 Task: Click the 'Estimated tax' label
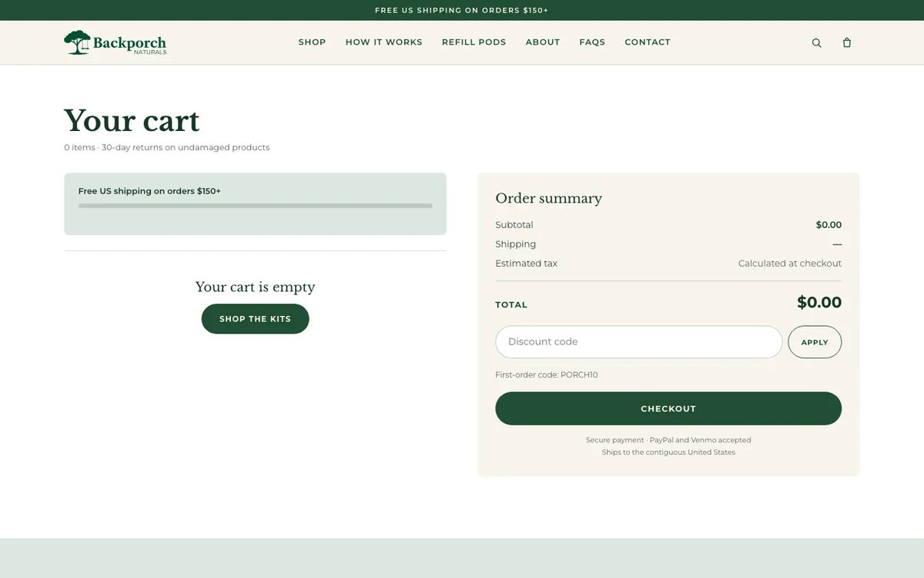pyautogui.click(x=527, y=264)
